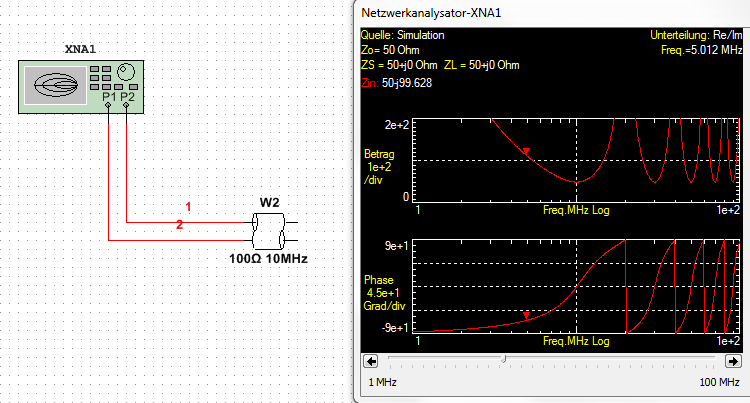Viewport: 750px width, 403px height.
Task: Select red wire net label 2
Action: pos(179,224)
